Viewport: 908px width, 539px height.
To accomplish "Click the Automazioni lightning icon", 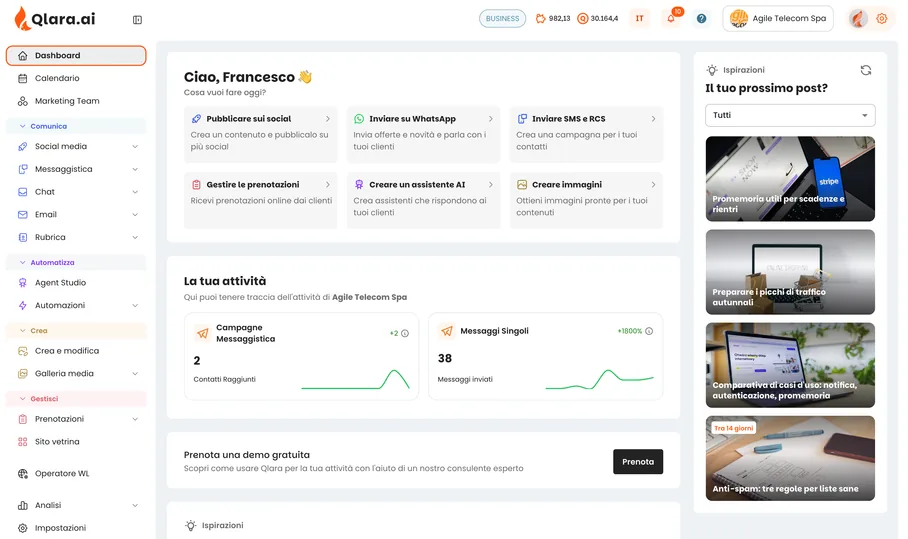I will (x=23, y=305).
